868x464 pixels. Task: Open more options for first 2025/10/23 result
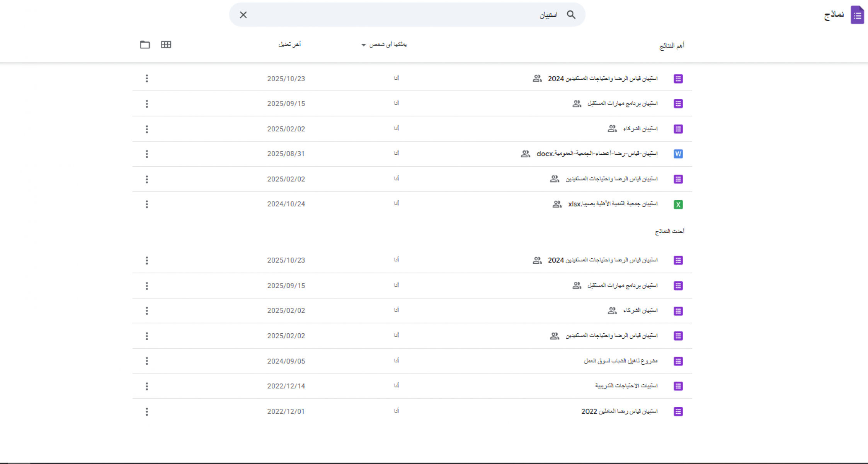[147, 78]
